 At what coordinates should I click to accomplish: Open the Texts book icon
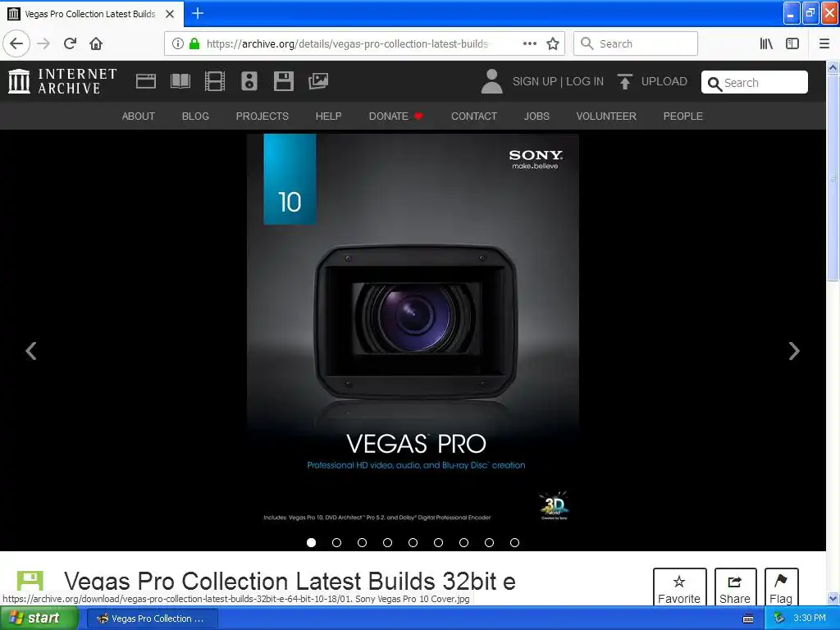[x=180, y=81]
